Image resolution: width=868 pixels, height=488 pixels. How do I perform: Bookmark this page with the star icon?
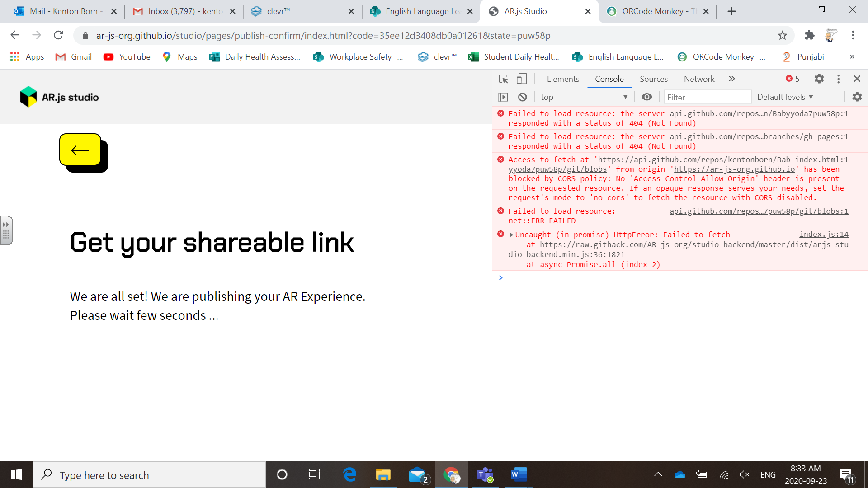click(783, 35)
